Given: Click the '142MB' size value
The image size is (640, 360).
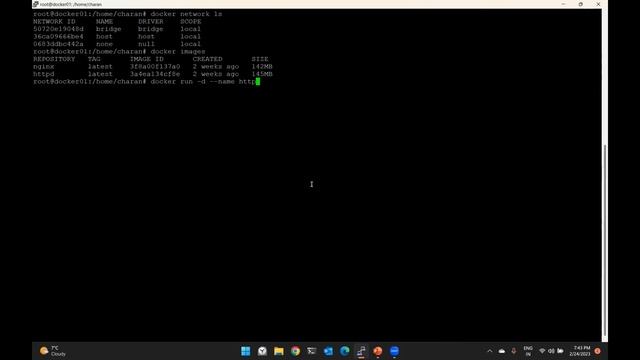Looking at the screenshot, I should (262, 67).
